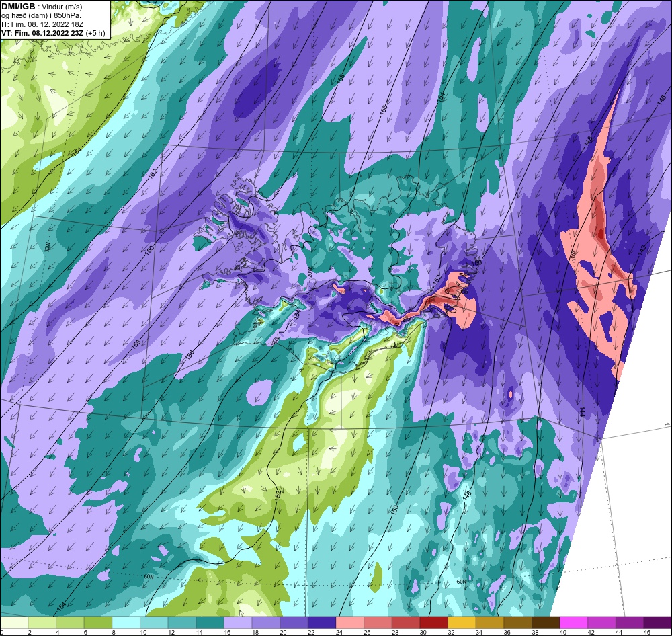This screenshot has width=672, height=636.
Task: Click the legend tick label '26'
Action: pos(368,632)
